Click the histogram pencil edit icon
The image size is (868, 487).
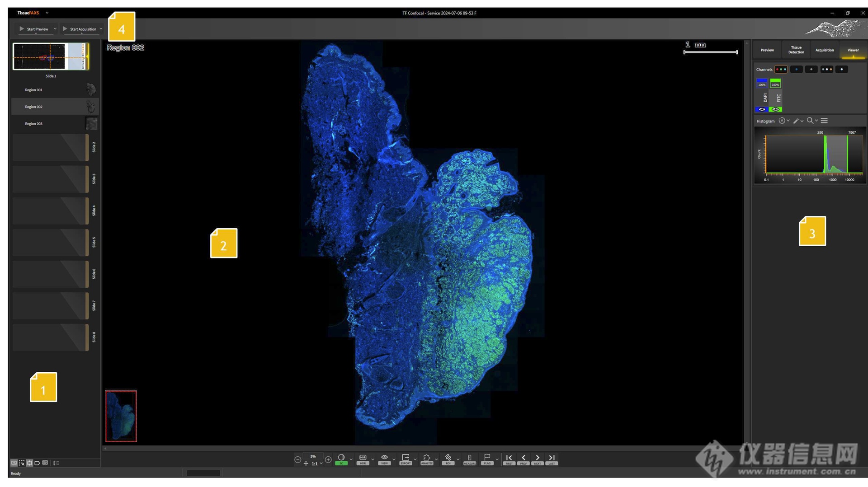click(796, 121)
